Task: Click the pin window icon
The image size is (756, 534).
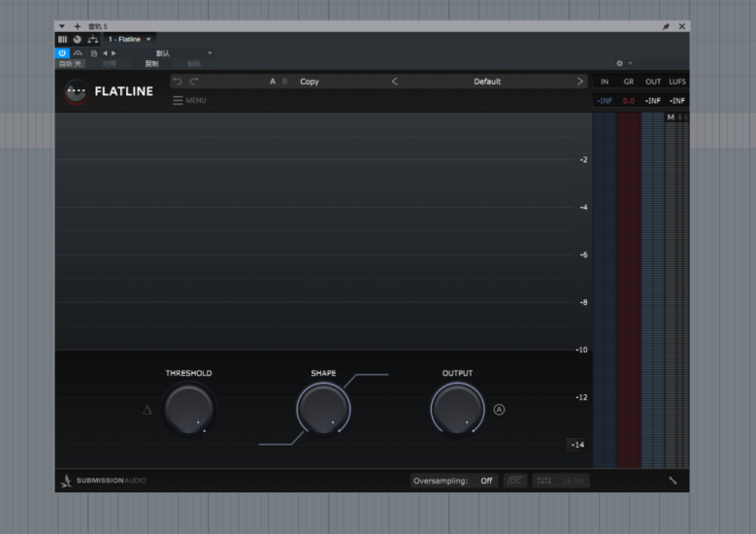Action: click(x=666, y=26)
